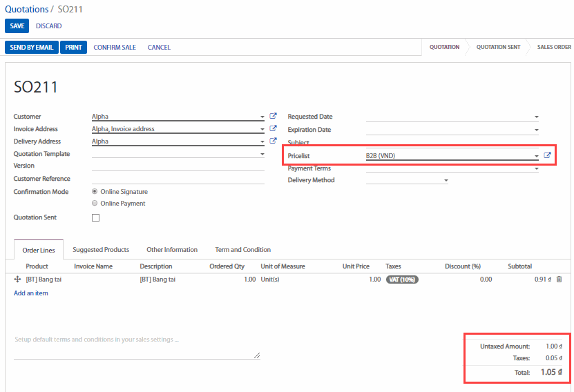Select Online Signature confirmation mode

pos(95,192)
